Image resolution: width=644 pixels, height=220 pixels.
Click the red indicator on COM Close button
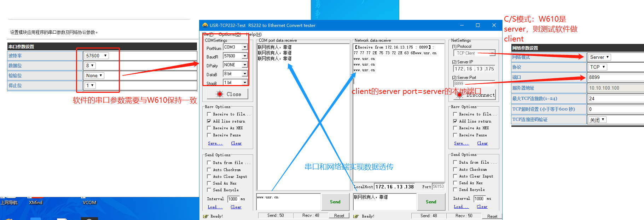pyautogui.click(x=220, y=94)
